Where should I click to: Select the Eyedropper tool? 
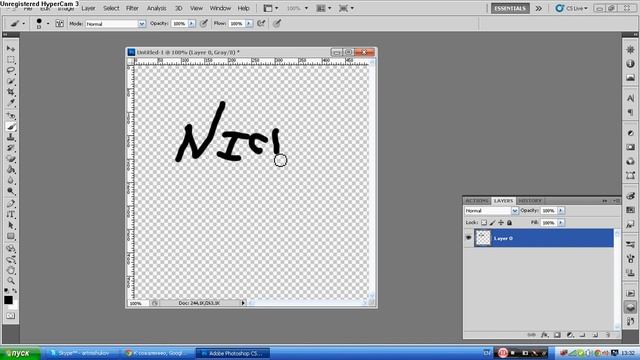[x=11, y=102]
